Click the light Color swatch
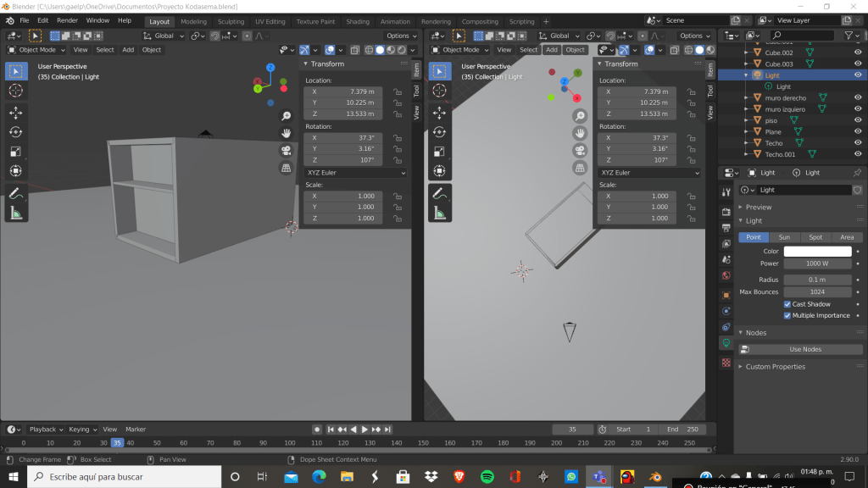 coord(817,252)
